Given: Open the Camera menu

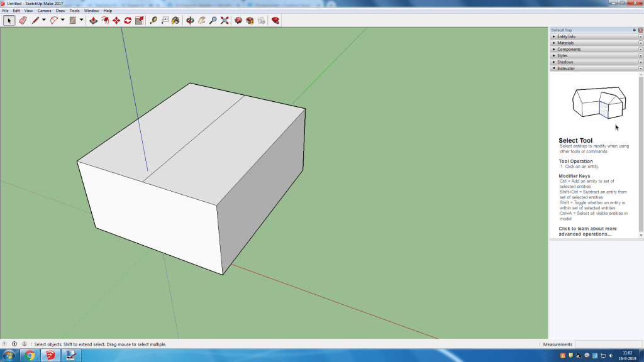Looking at the screenshot, I should tap(44, 11).
